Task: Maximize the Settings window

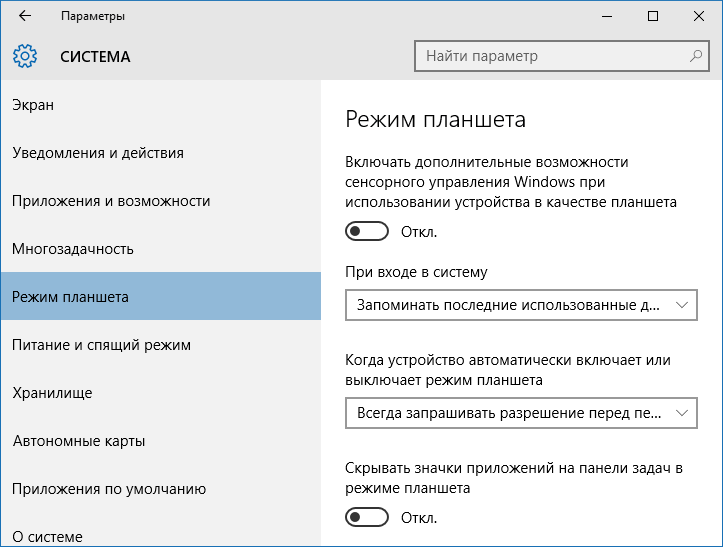Action: point(653,16)
